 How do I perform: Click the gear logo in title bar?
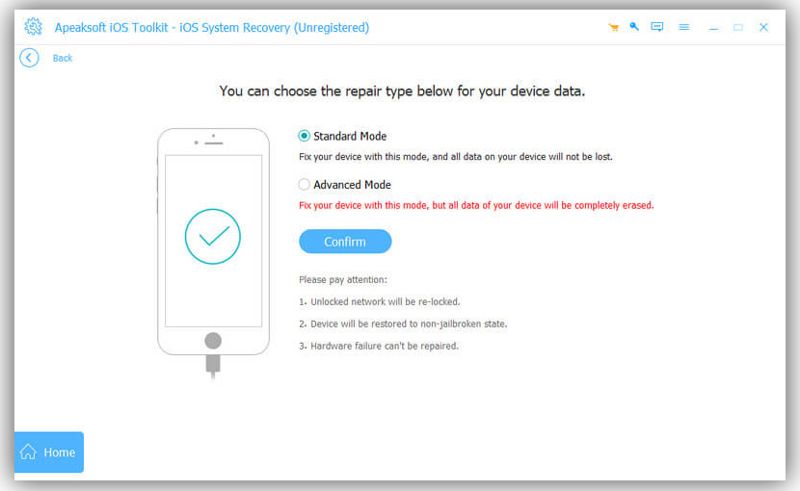tap(33, 27)
